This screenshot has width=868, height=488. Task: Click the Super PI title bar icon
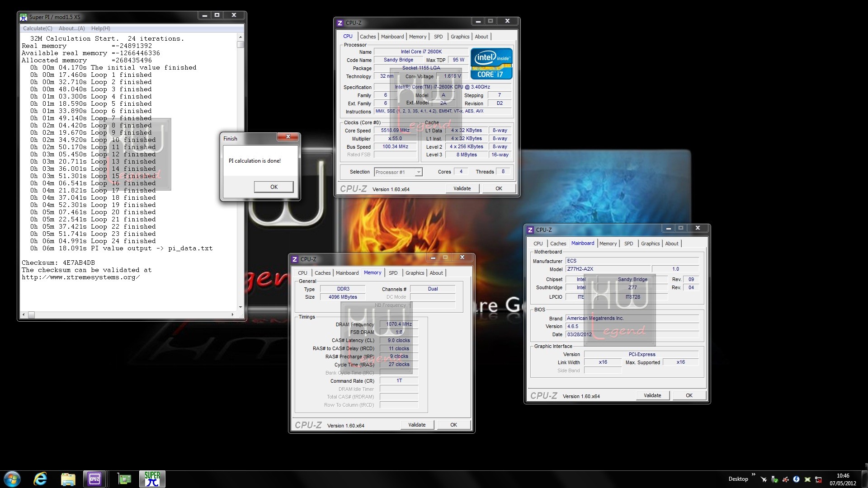tap(24, 17)
